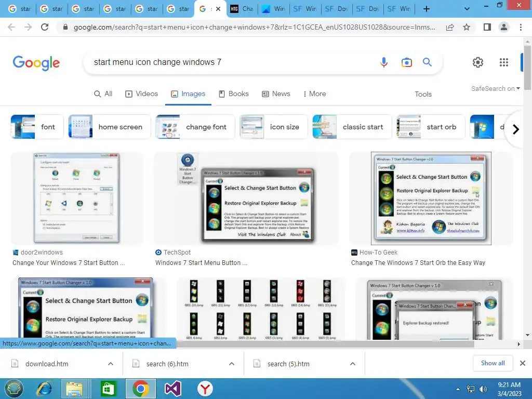532x399 pixels.
Task: Open download.htm options chevron
Action: click(111, 364)
